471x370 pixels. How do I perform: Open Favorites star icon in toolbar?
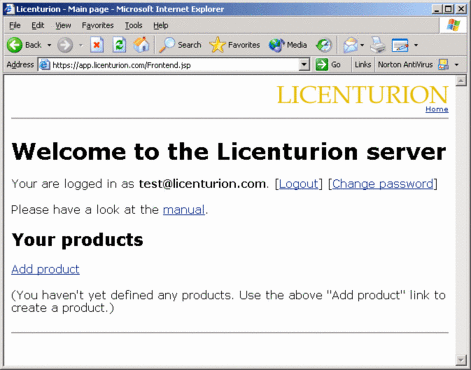(217, 45)
